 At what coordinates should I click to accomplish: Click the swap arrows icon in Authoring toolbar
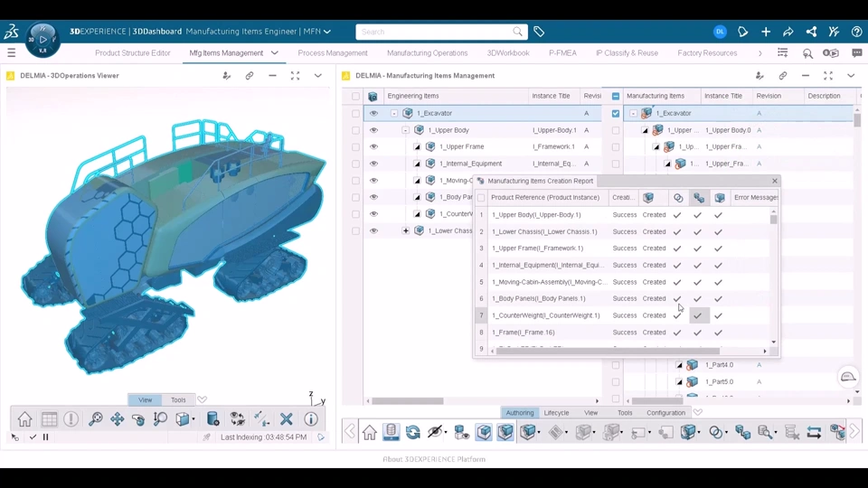[x=814, y=432]
